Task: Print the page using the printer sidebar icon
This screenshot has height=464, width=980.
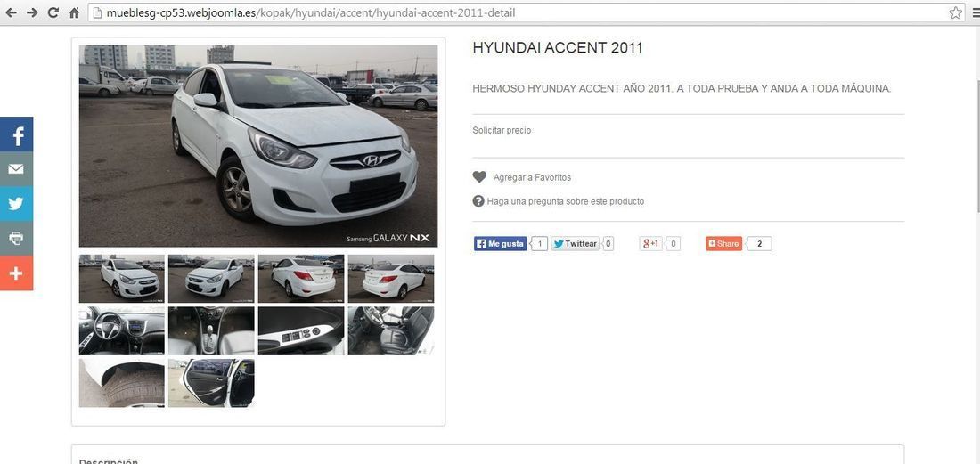Action: coord(16,239)
